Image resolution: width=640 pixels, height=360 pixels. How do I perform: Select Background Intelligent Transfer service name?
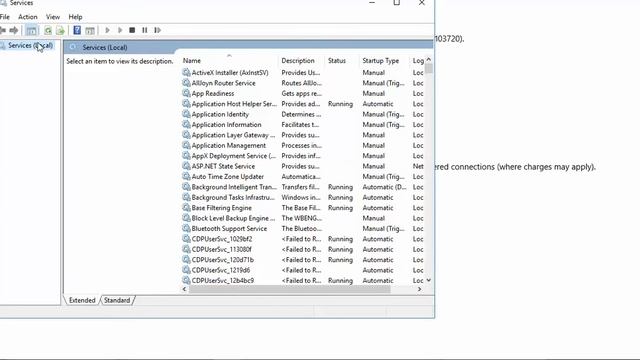[x=234, y=187]
